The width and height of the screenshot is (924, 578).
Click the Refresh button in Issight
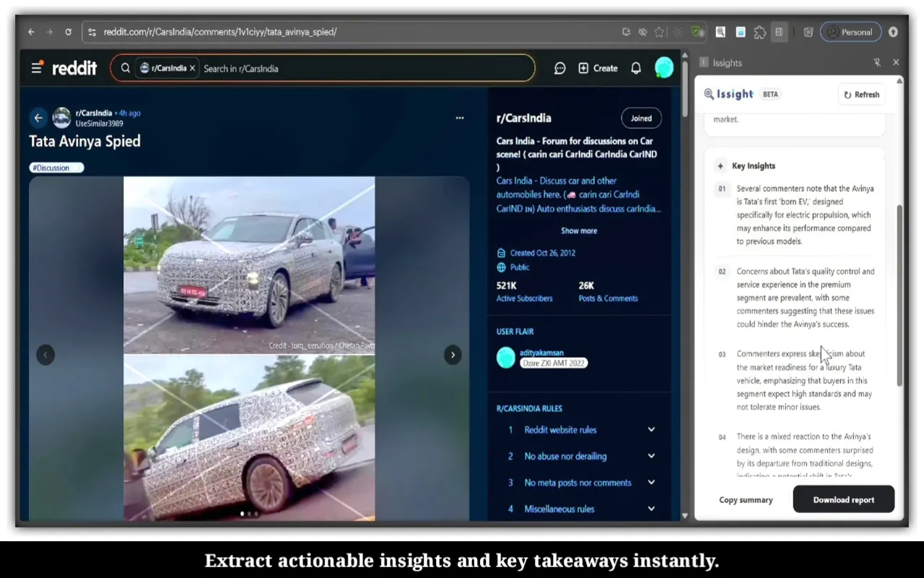[862, 95]
